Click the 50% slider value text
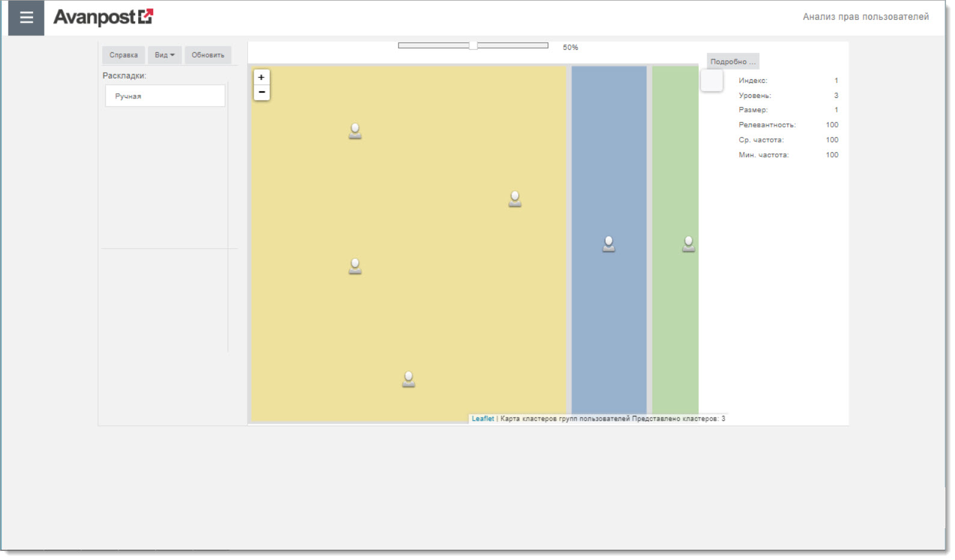Viewport: 955px width, 560px height. (x=570, y=47)
